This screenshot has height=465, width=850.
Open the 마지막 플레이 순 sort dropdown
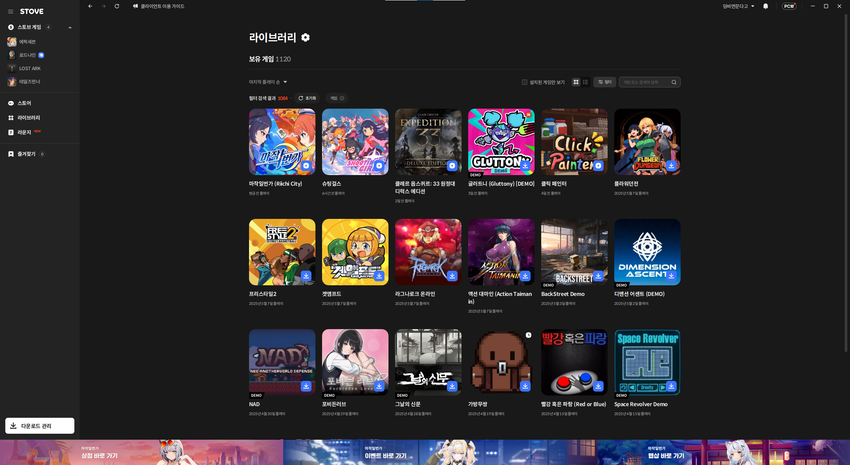coord(268,82)
